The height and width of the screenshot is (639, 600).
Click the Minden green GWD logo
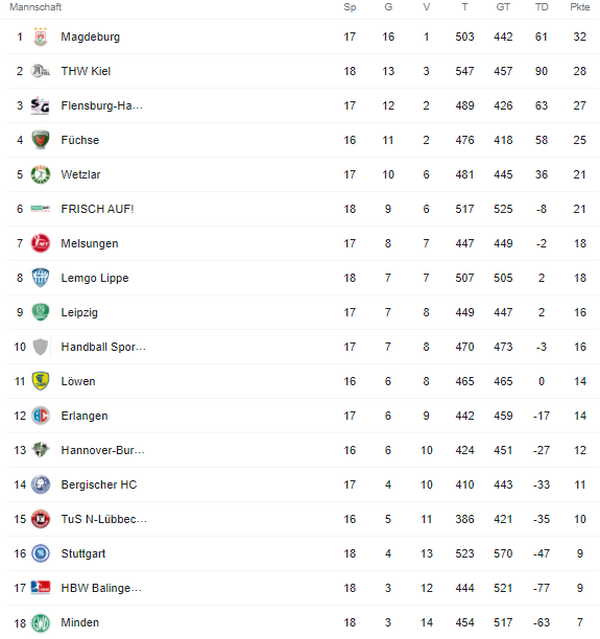pyautogui.click(x=40, y=623)
